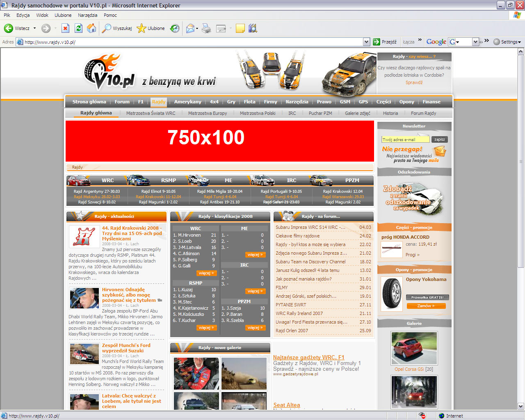
Task: Click the Hirvonen article thumbnail photo
Action: (x=84, y=298)
